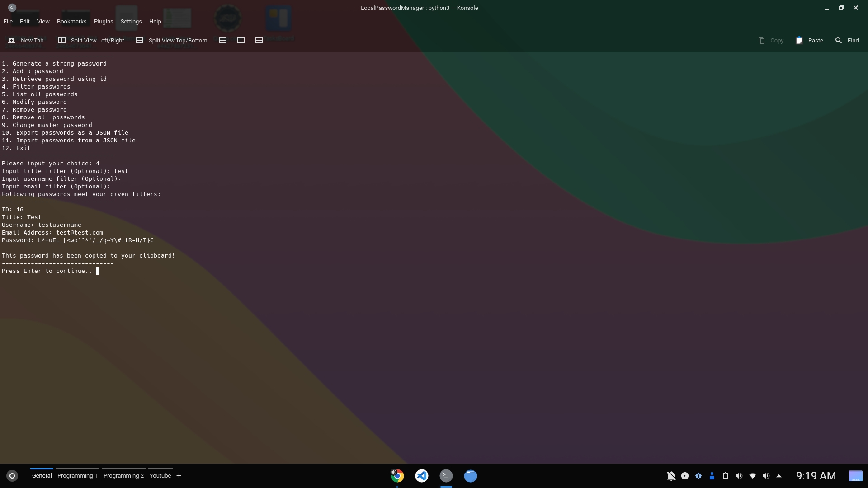Click the Paste toolbar button
Viewport: 868px width, 488px height.
[809, 40]
